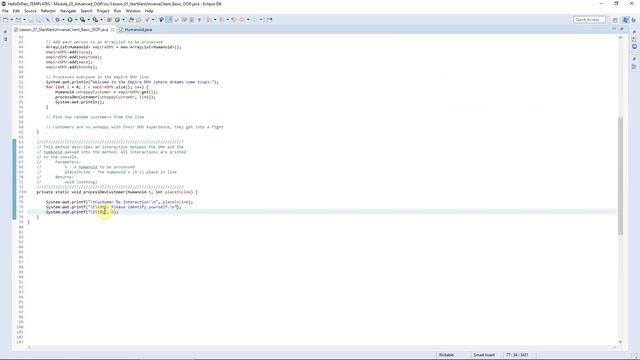The image size is (640, 360).
Task: Open the Navigate menu
Action: 68,11
